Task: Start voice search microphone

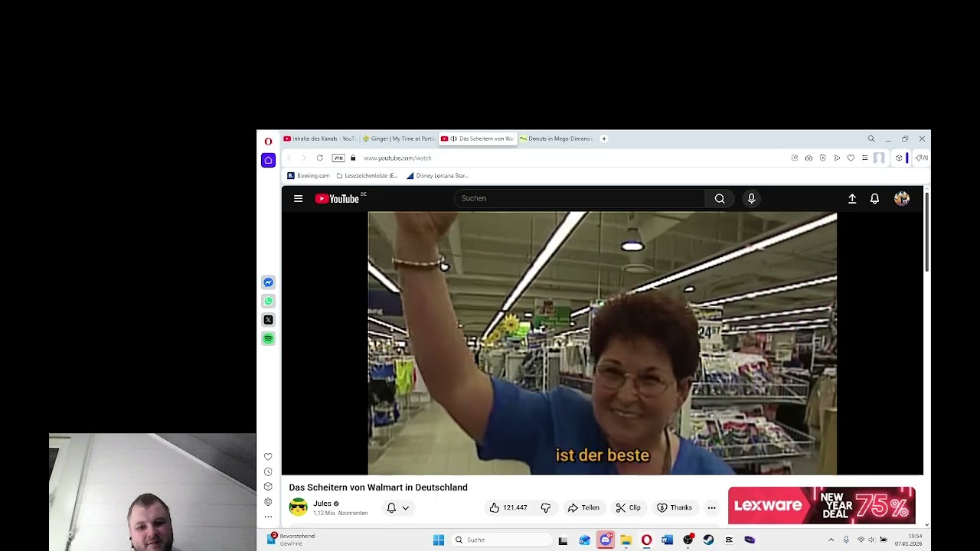Action: click(751, 198)
